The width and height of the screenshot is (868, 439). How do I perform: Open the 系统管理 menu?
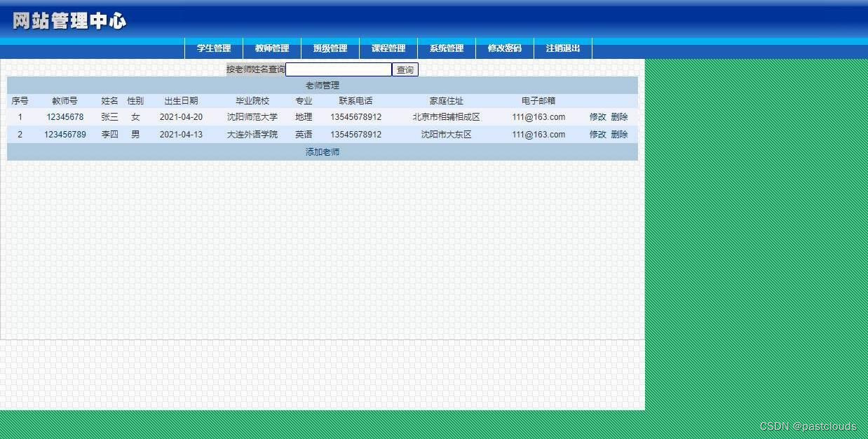[447, 48]
